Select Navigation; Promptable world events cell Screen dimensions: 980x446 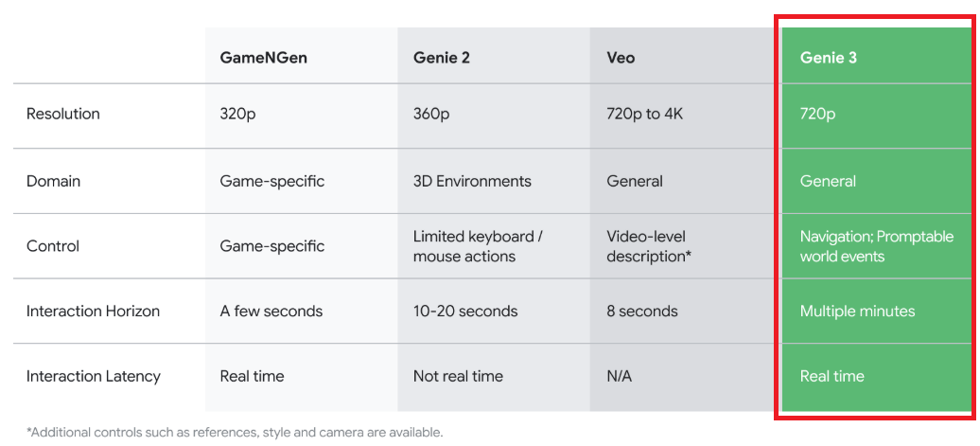(877, 246)
